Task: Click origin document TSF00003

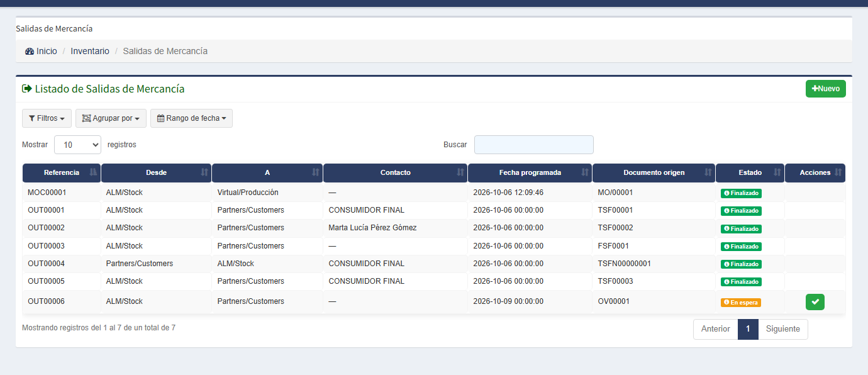Action: (x=616, y=281)
